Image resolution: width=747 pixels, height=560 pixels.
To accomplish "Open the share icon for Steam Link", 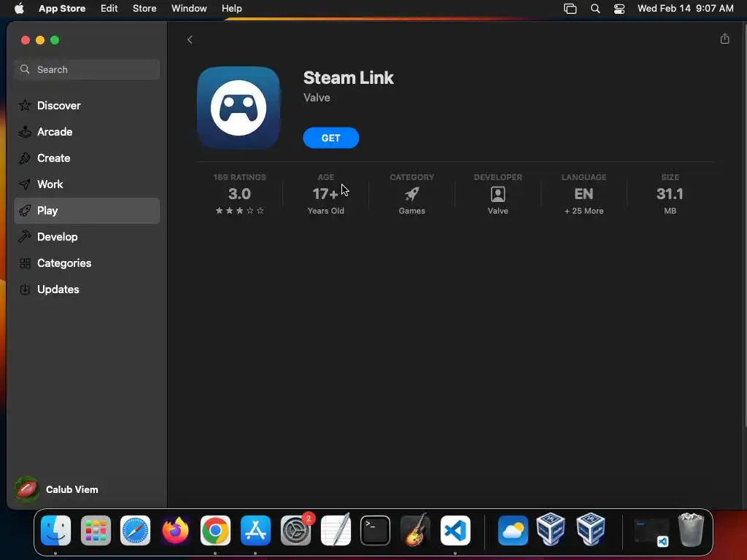I will 724,39.
